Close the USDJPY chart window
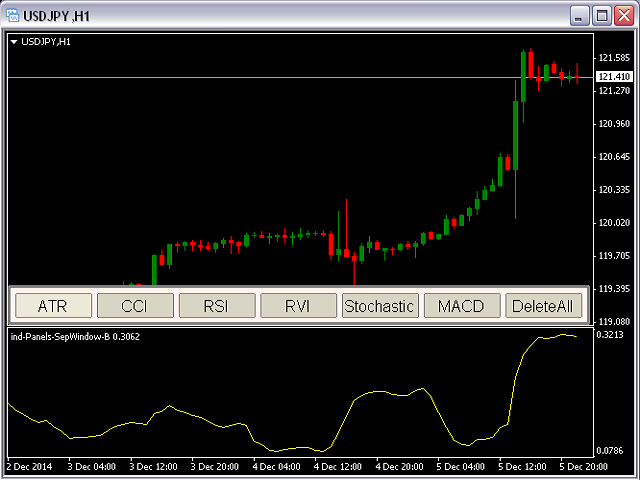 624,15
